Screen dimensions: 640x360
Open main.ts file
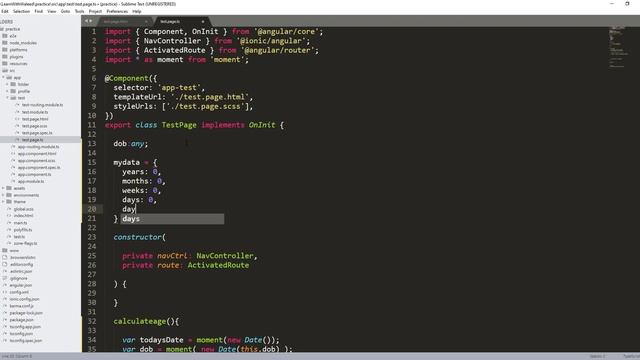20,223
